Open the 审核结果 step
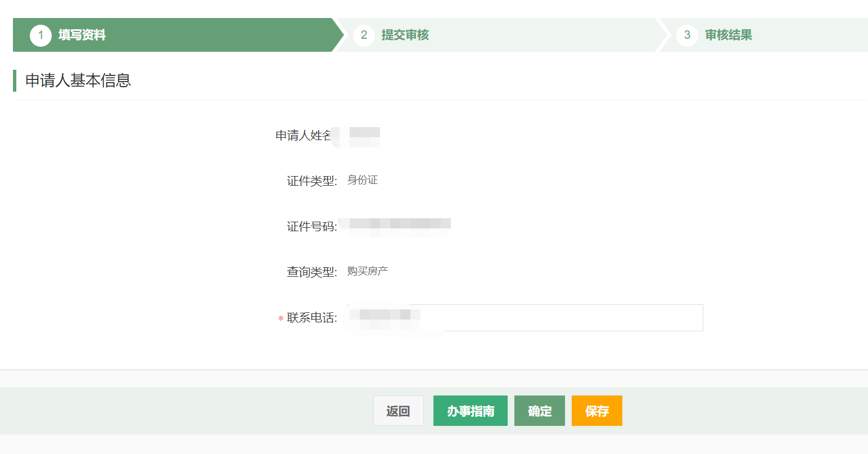This screenshot has width=868, height=454. 729,35
